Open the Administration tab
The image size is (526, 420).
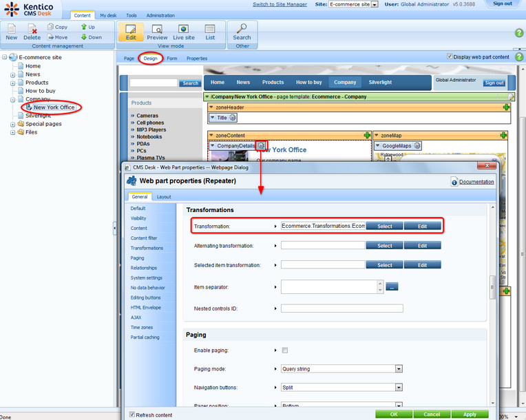click(160, 15)
